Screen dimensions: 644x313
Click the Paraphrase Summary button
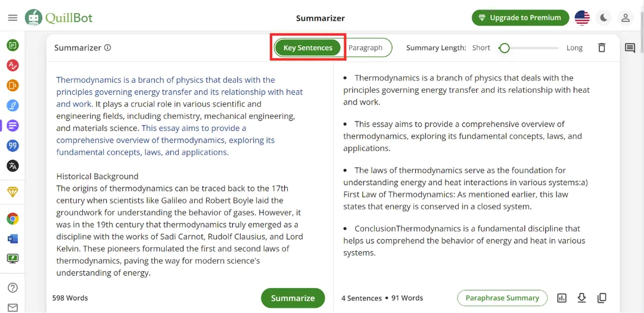coord(502,298)
